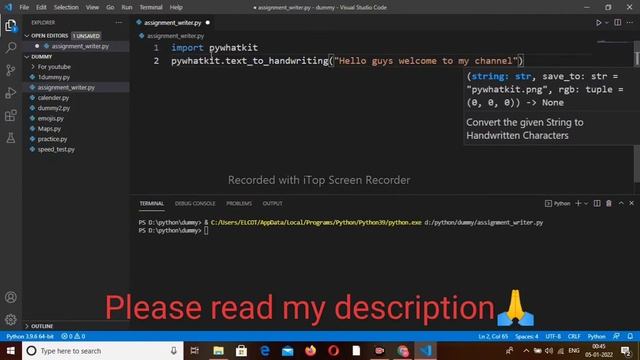640x360 pixels.
Task: Click Ln 2, Col 65 cursor position
Action: (493, 336)
